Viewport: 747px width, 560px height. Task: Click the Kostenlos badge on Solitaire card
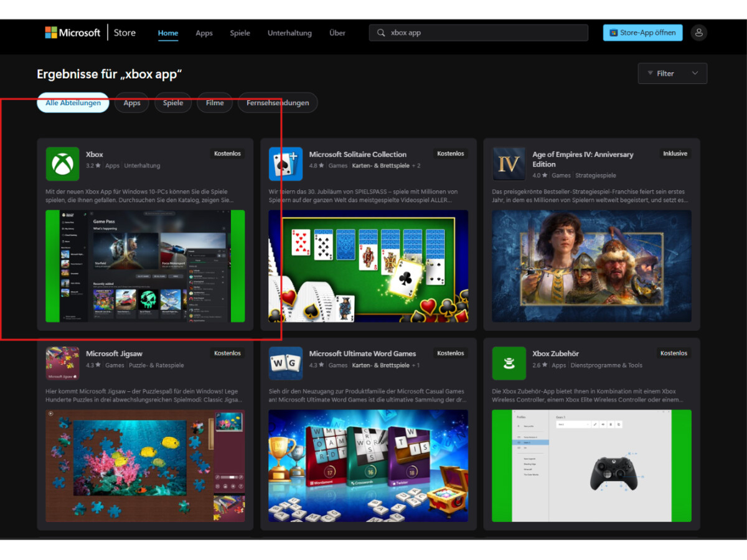tap(451, 153)
